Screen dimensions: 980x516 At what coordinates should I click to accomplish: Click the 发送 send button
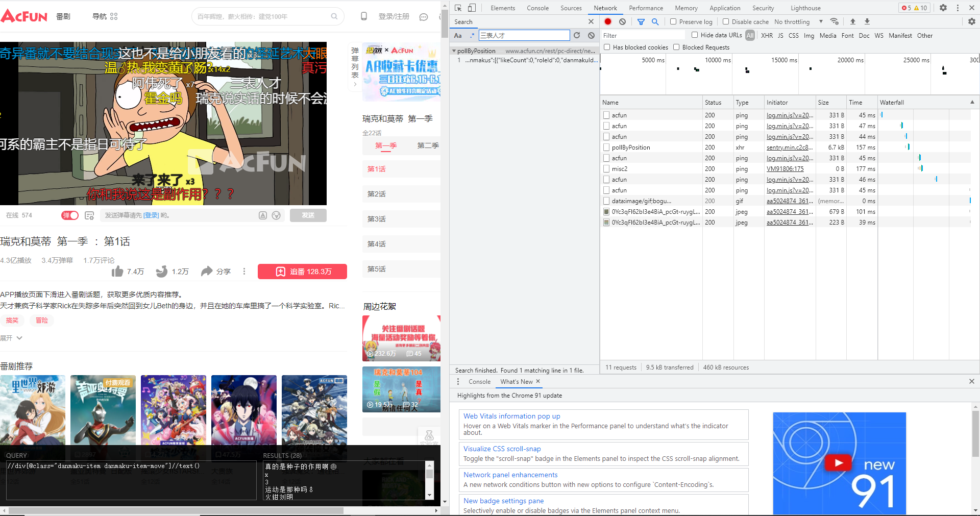[308, 215]
